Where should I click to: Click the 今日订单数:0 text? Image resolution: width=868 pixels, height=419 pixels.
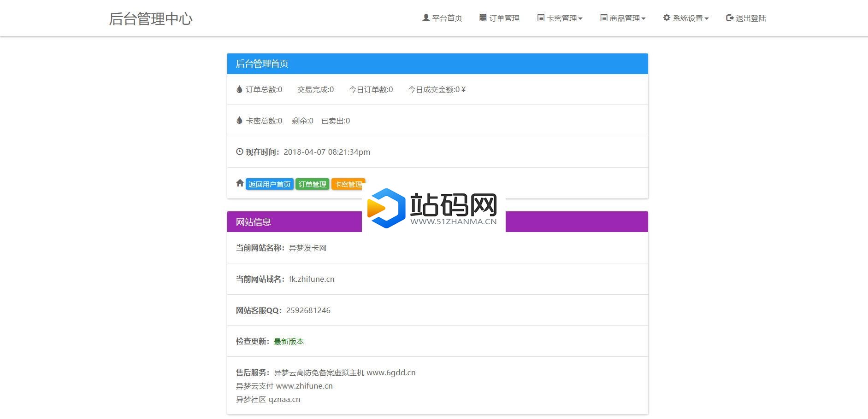pos(371,89)
